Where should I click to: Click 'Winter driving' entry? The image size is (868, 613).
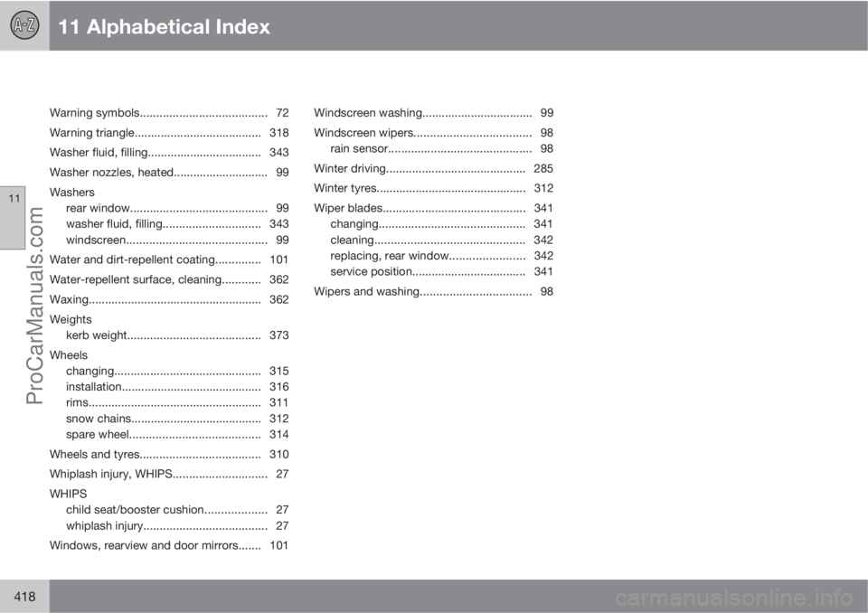click(x=433, y=168)
